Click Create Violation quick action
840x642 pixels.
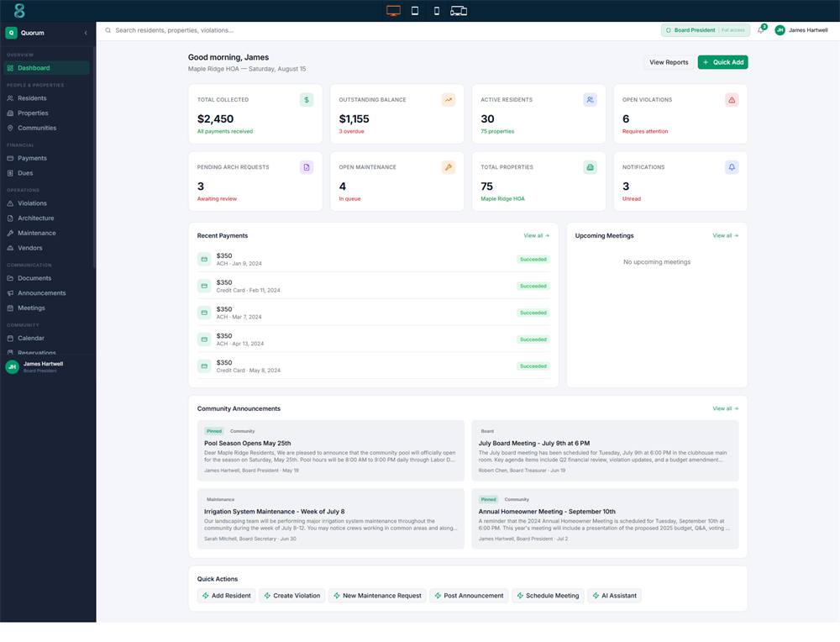click(x=292, y=596)
